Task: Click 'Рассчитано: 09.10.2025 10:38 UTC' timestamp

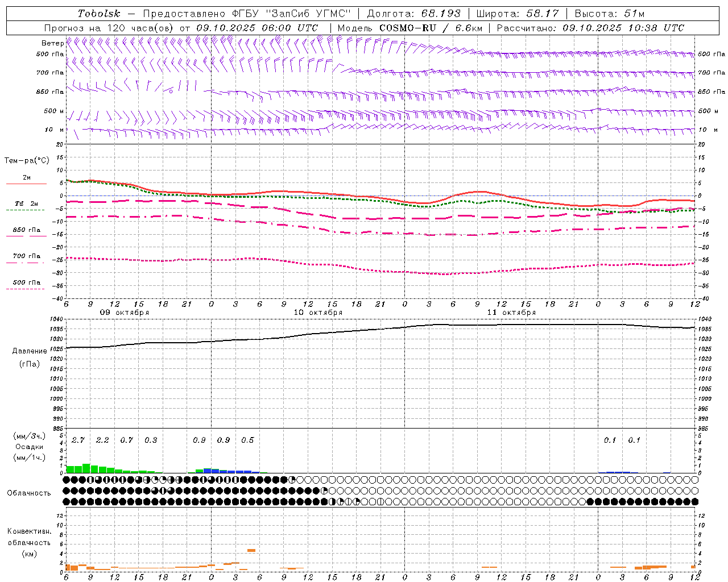Action: (x=590, y=28)
